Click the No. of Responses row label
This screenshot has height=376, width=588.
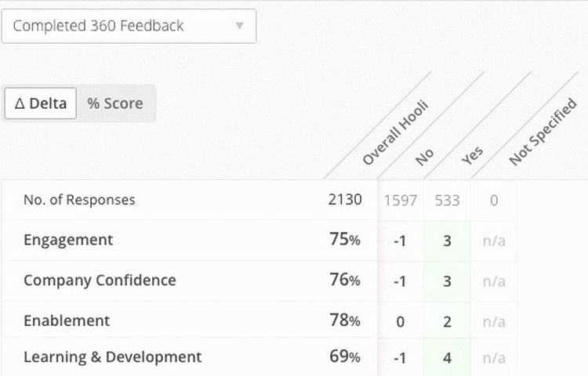click(x=79, y=200)
